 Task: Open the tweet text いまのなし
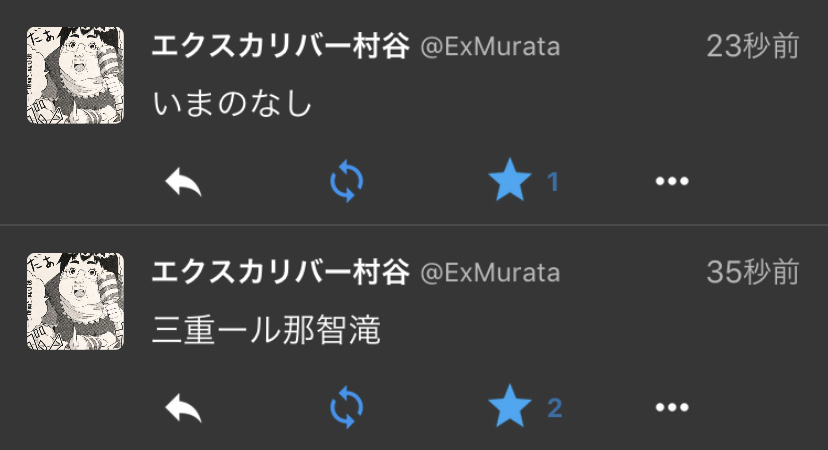tap(232, 103)
